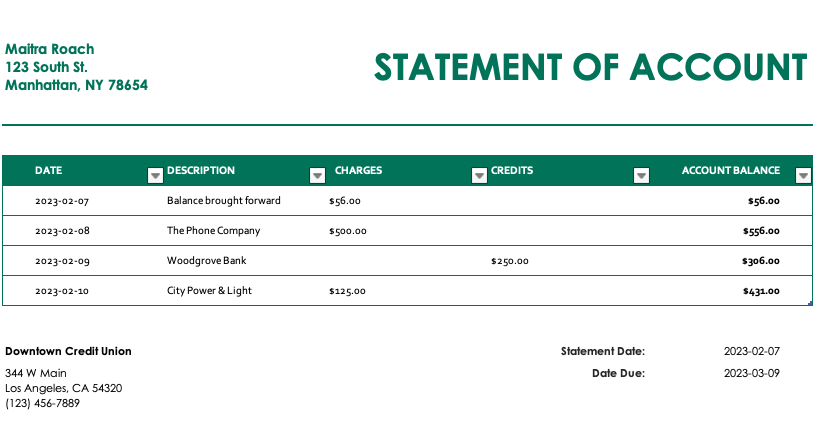Click the CREDITS filter dropdown arrow

641,176
